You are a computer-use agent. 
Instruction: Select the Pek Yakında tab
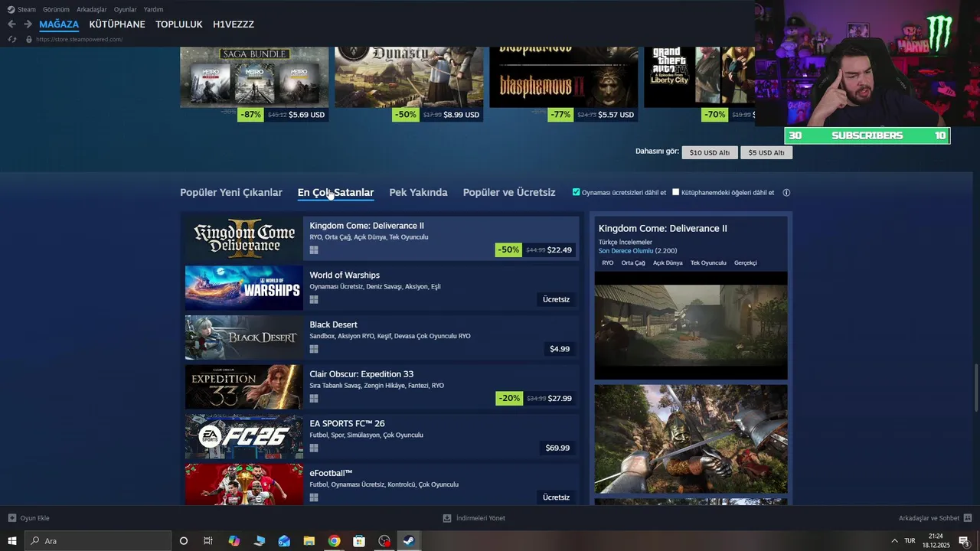[x=418, y=193]
